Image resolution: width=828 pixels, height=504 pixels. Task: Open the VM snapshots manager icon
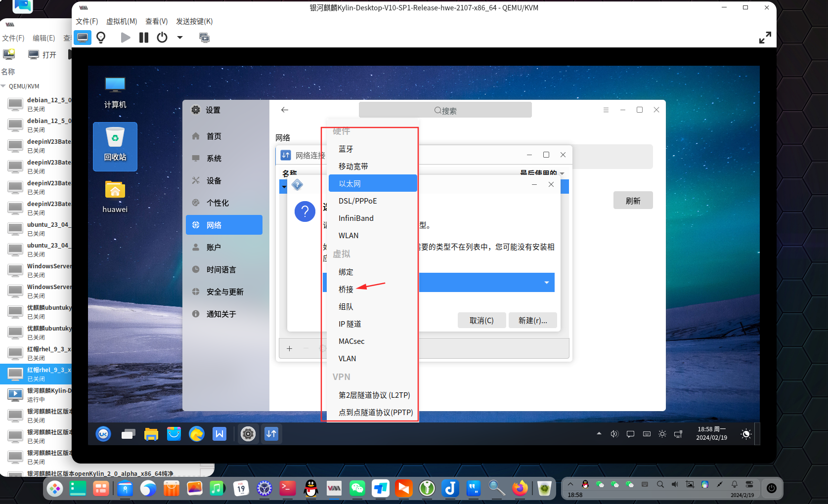click(204, 38)
